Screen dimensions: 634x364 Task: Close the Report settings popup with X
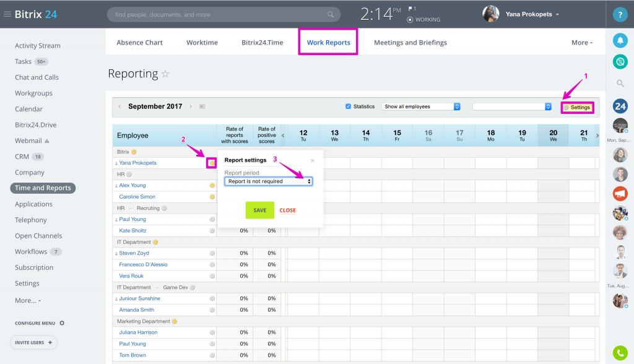313,160
